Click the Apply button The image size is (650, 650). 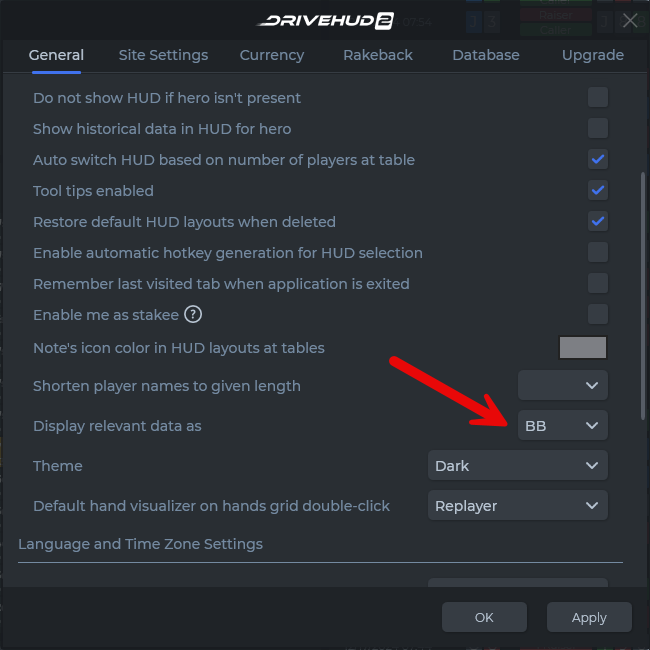click(589, 617)
